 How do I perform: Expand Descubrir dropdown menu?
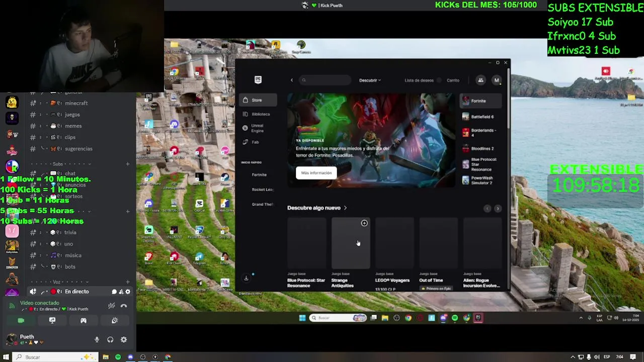[x=370, y=80]
